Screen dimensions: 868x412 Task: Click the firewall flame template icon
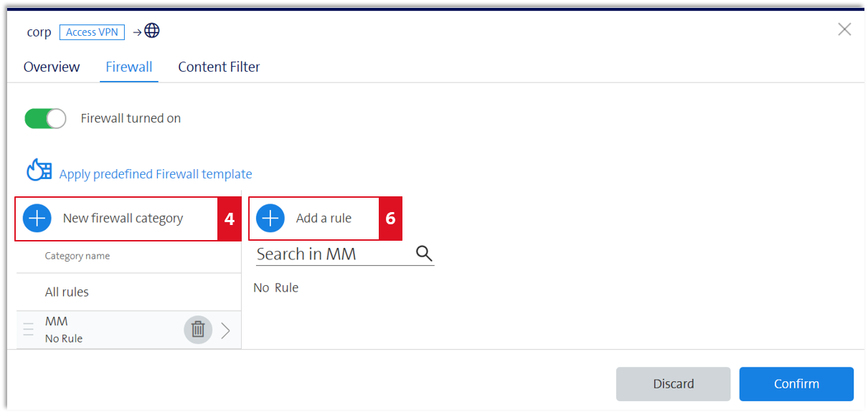(39, 170)
